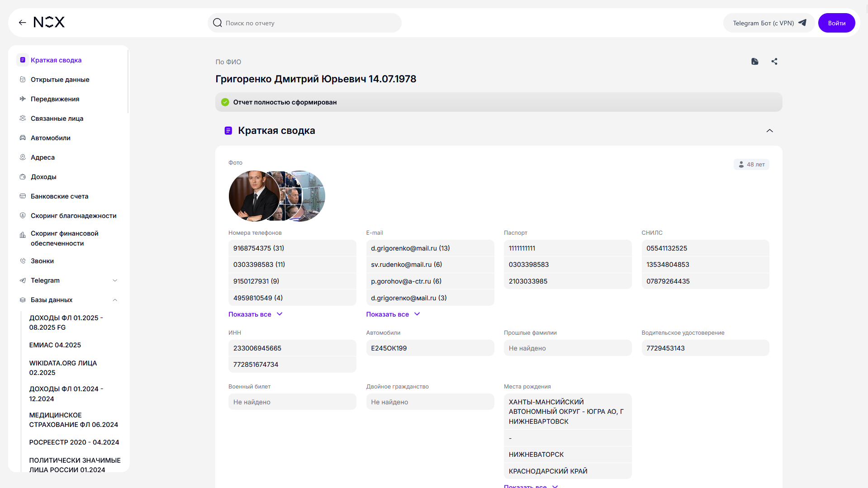Open МЕДИЦИНСКОЕ СТРАХОВАНИЕ ФЛ 06.2024 database
The image size is (868, 488).
point(74,420)
